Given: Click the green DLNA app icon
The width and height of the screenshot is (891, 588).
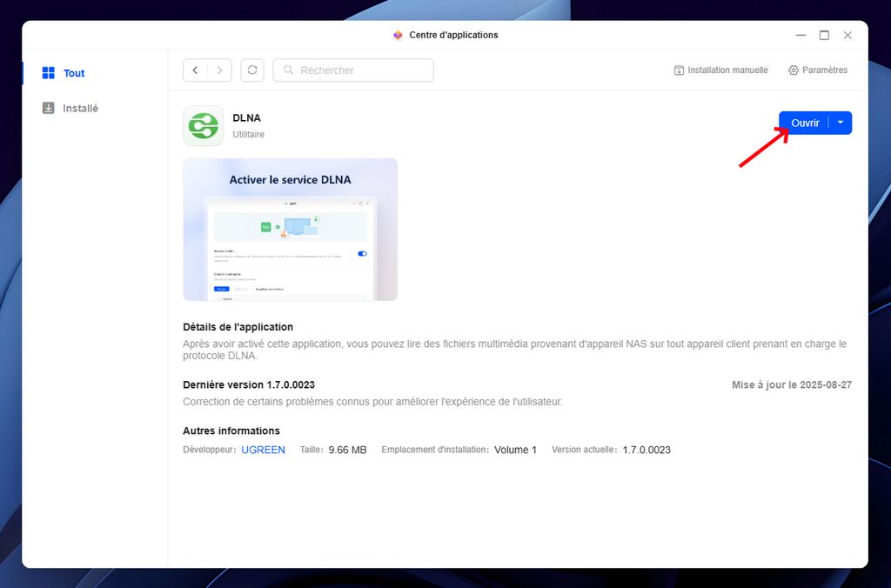Looking at the screenshot, I should [x=204, y=126].
